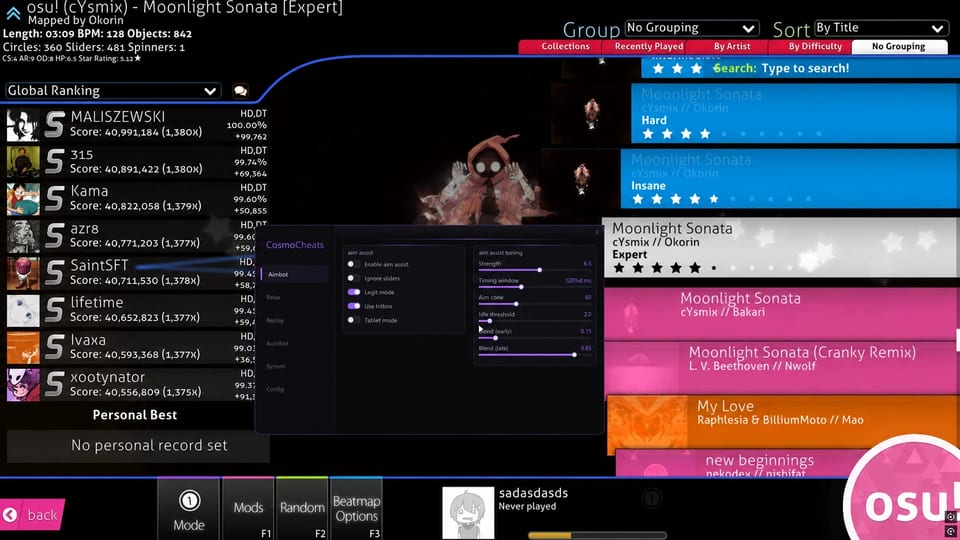The image size is (960, 540).
Task: Click the Aim cone slider handle
Action: click(x=516, y=304)
